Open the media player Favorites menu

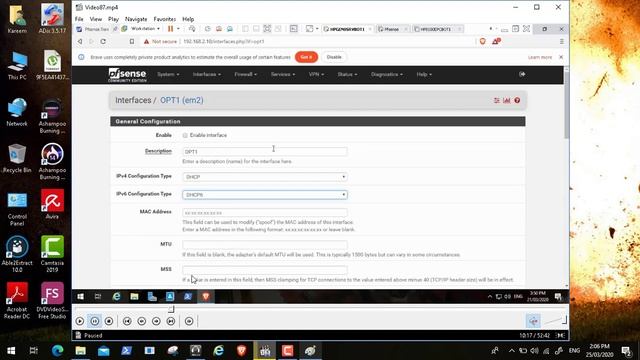[x=164, y=19]
